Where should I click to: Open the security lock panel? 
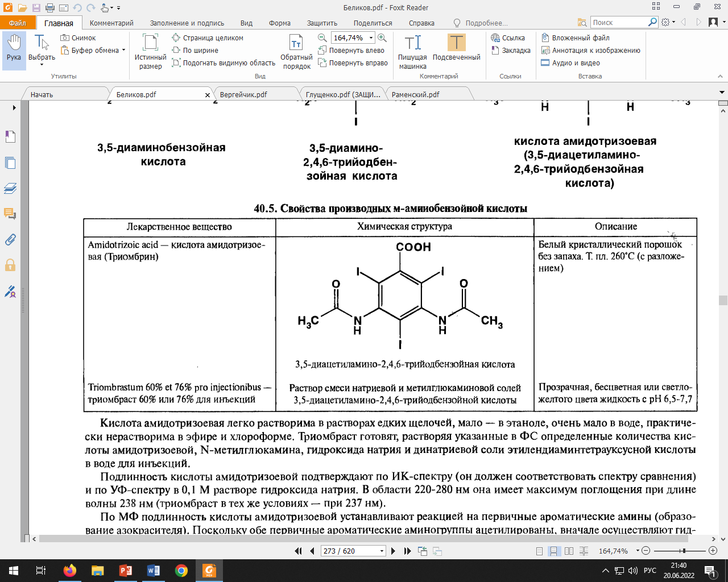[x=10, y=265]
